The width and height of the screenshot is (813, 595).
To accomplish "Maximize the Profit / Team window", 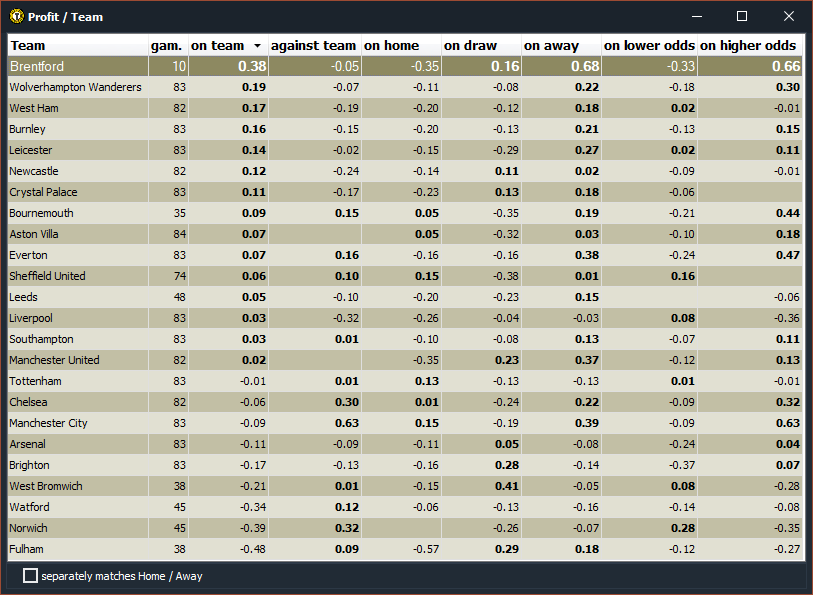I will click(x=742, y=16).
